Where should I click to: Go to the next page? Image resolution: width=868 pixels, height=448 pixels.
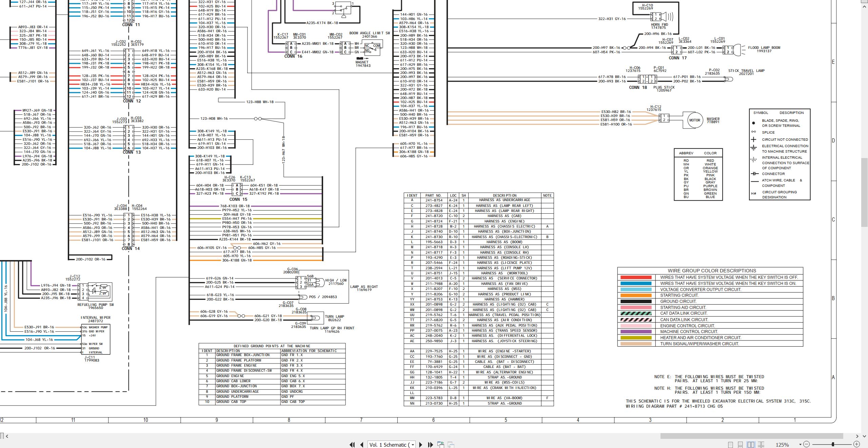[421, 445]
